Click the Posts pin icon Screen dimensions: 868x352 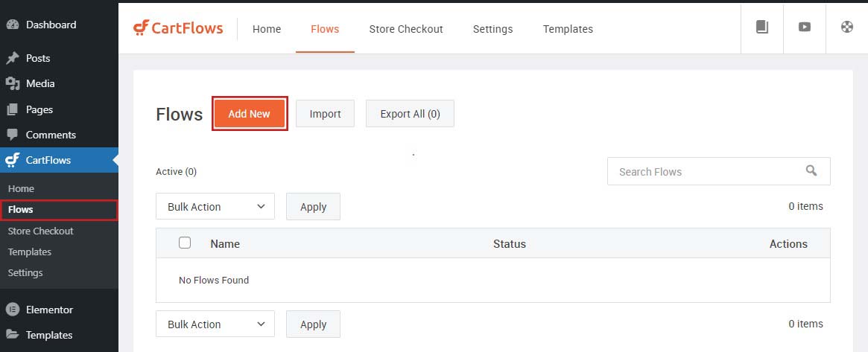click(12, 58)
